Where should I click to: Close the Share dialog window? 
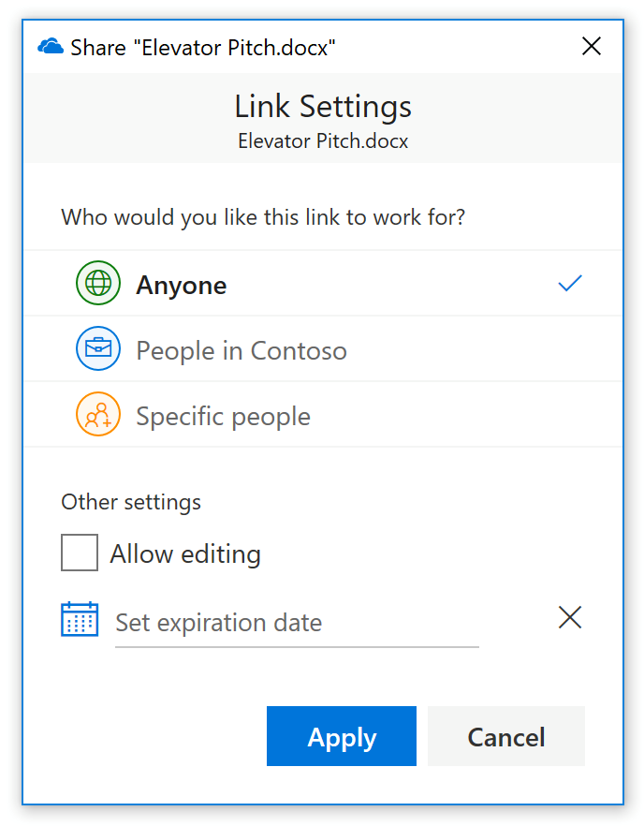point(592,47)
